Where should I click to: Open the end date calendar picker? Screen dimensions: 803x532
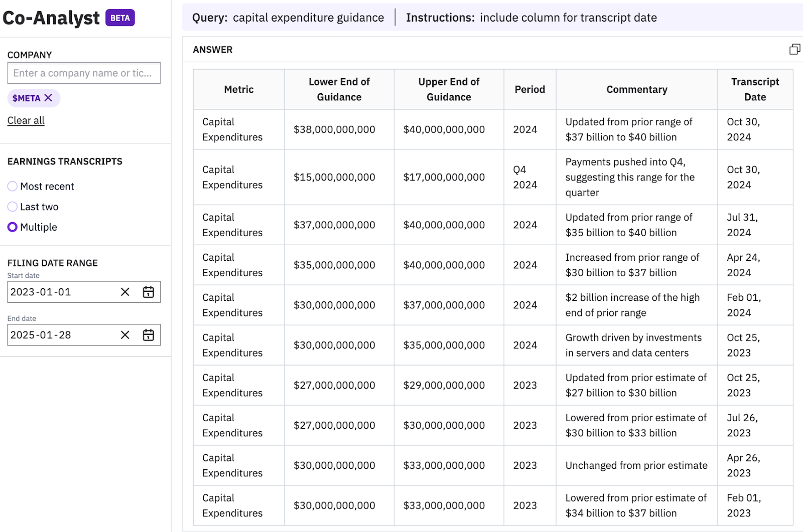click(148, 335)
